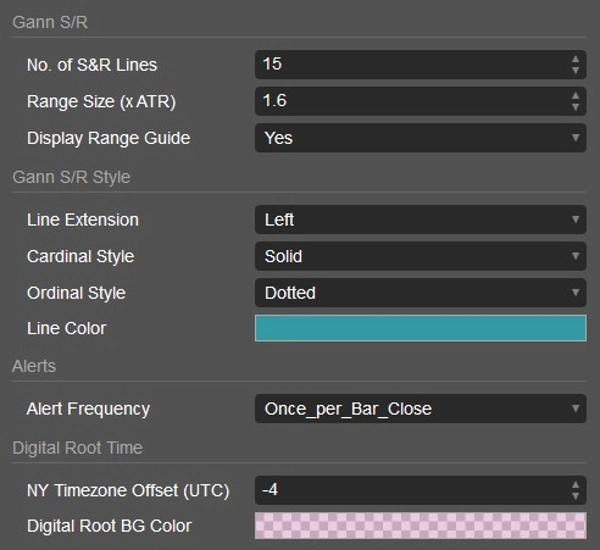Increase the Range Size (x ATR) value

(576, 96)
